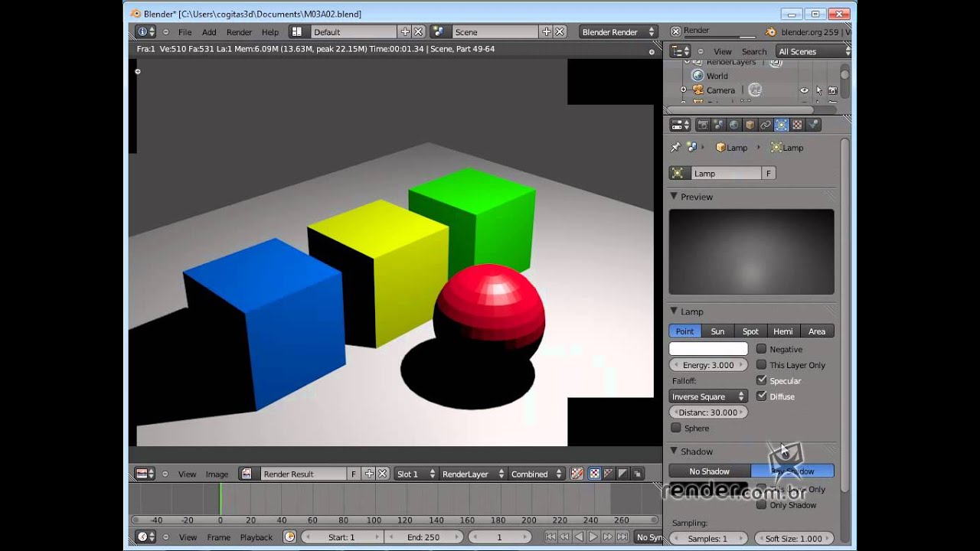The height and width of the screenshot is (551, 980).
Task: Open the Object properties cube tab
Action: 750,125
